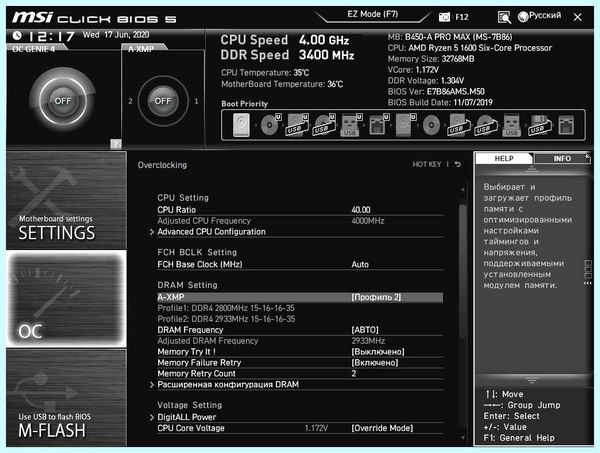Click Profile2: DDR4 2933MHz 15-16-16-35 line
Screen dimensions: 600x453
[x=226, y=319]
